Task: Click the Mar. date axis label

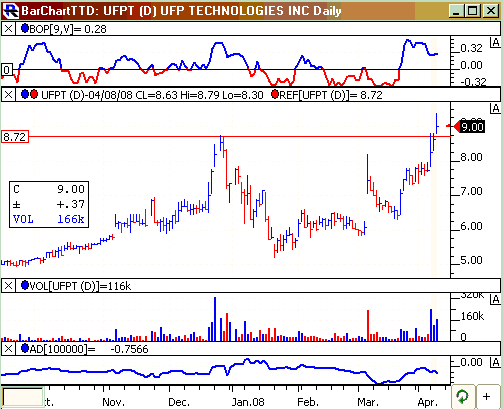Action: pyautogui.click(x=368, y=402)
